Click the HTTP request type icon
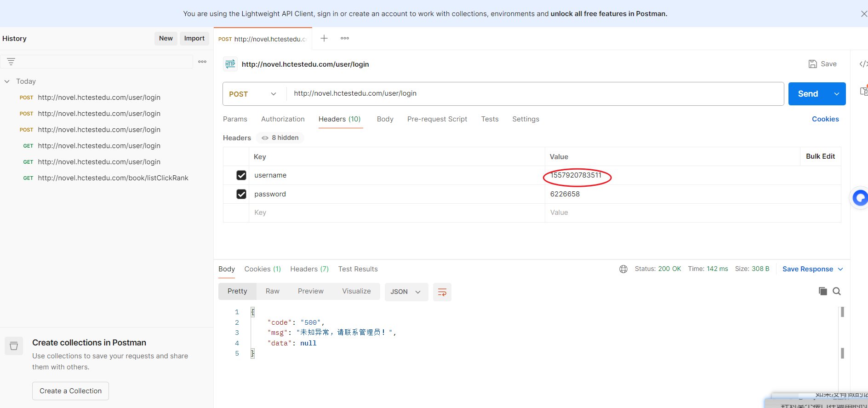This screenshot has height=408, width=868. [230, 64]
